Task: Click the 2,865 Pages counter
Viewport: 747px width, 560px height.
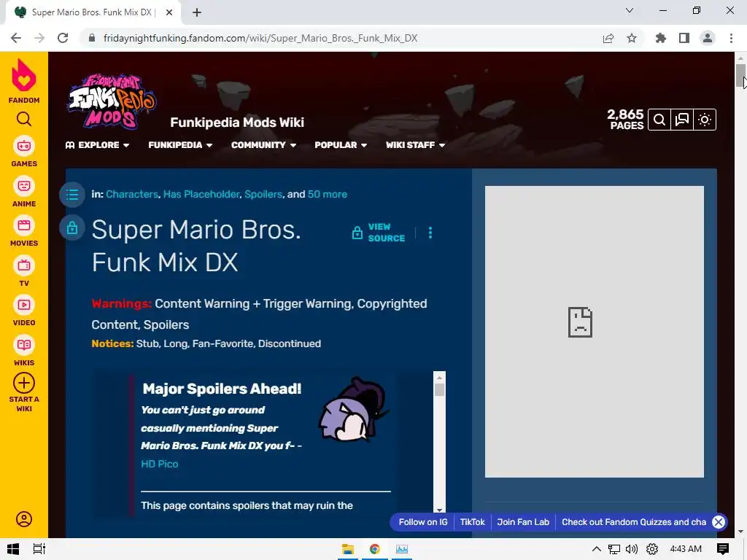Action: (625, 120)
